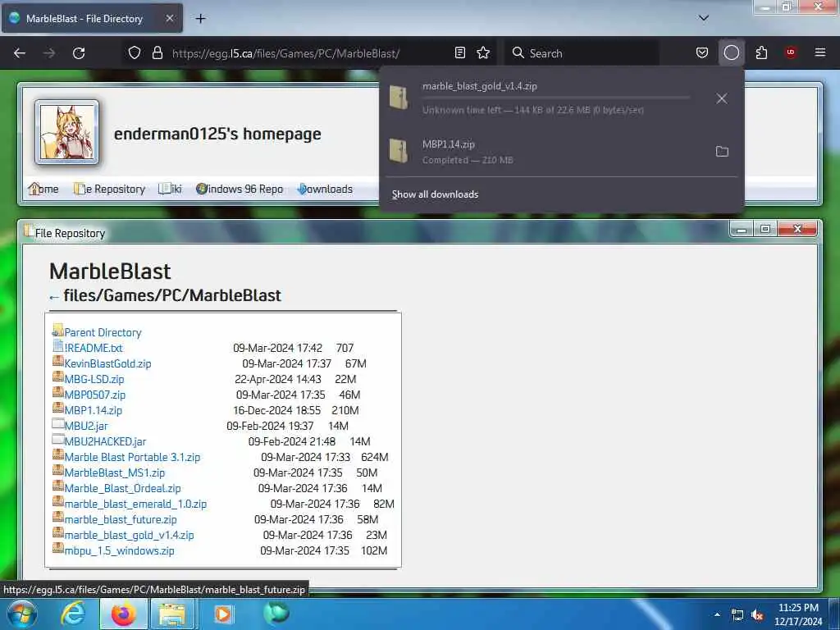Open tracking protection shield icon
The image size is (840, 630).
135,52
